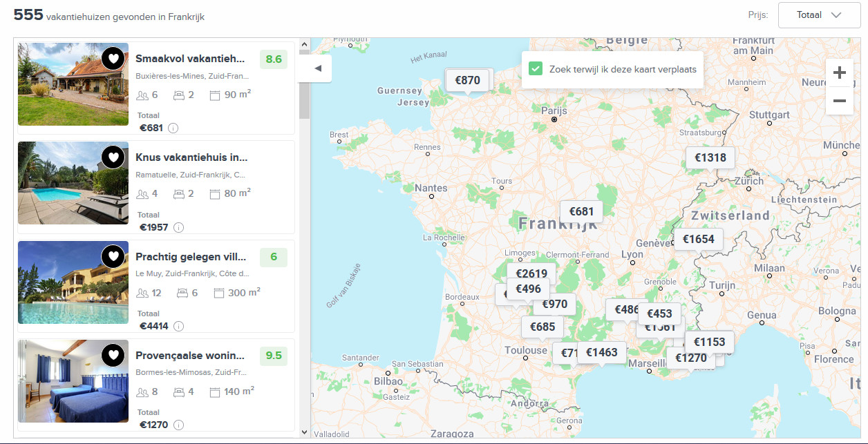Uncheck 'Zoek terwijl ik deze kaart verplaats'

535,69
